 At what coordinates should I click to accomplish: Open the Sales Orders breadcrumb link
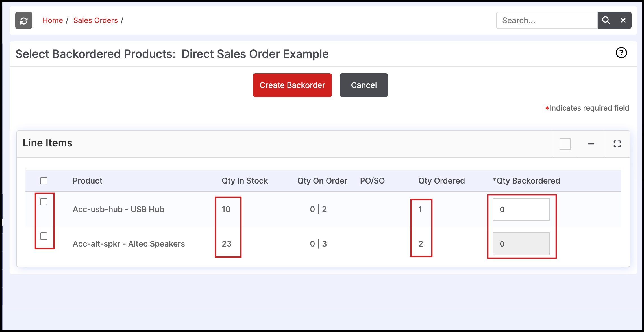point(95,20)
